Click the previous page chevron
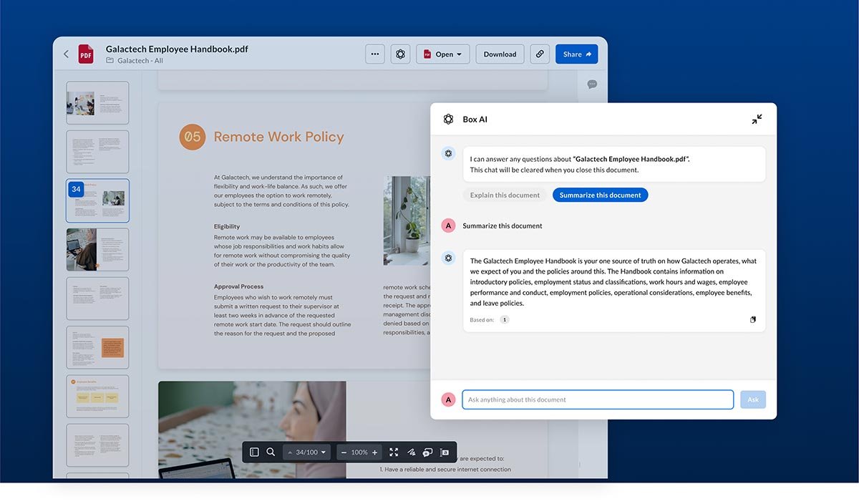The image size is (859, 504). click(291, 452)
